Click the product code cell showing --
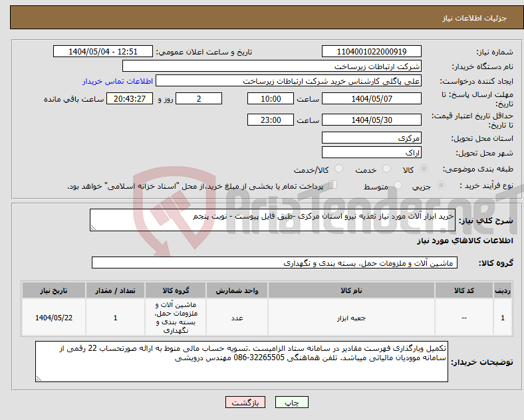This screenshot has width=524, height=420. pos(464,318)
